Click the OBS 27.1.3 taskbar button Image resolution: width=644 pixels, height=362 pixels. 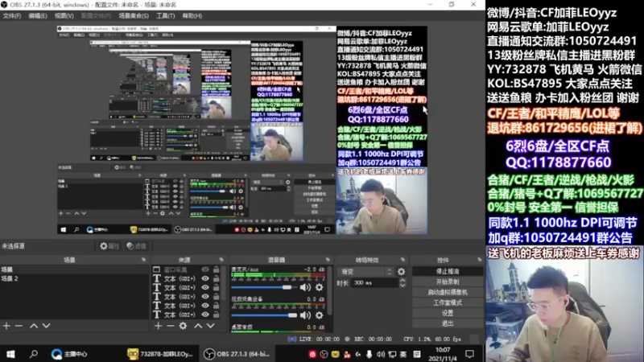click(x=237, y=354)
